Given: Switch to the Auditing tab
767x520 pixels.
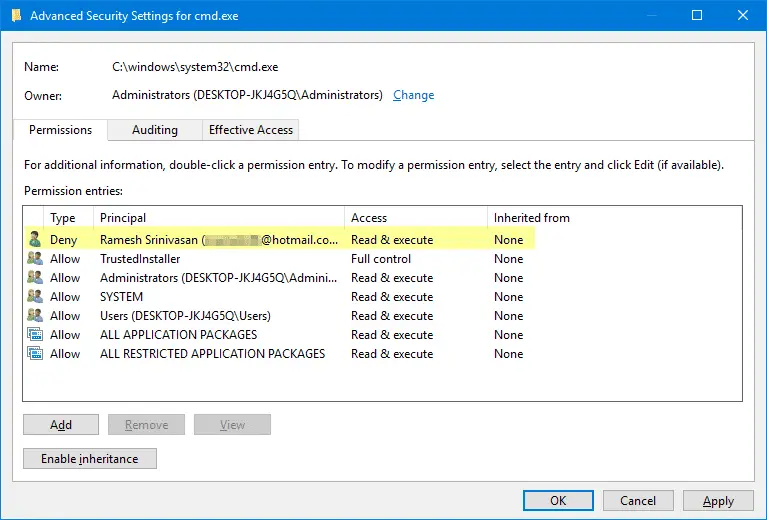Looking at the screenshot, I should pos(154,130).
